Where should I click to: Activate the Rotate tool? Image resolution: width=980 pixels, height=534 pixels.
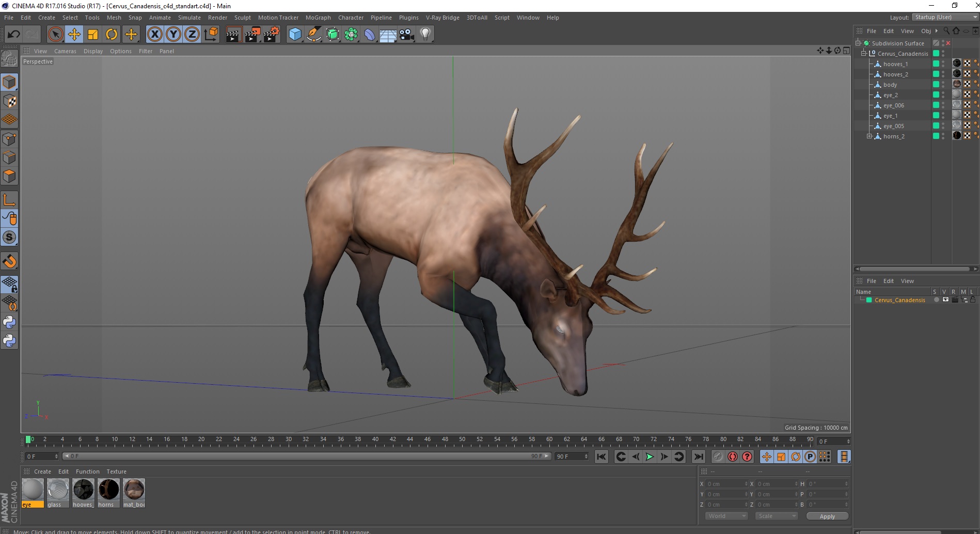tap(112, 35)
